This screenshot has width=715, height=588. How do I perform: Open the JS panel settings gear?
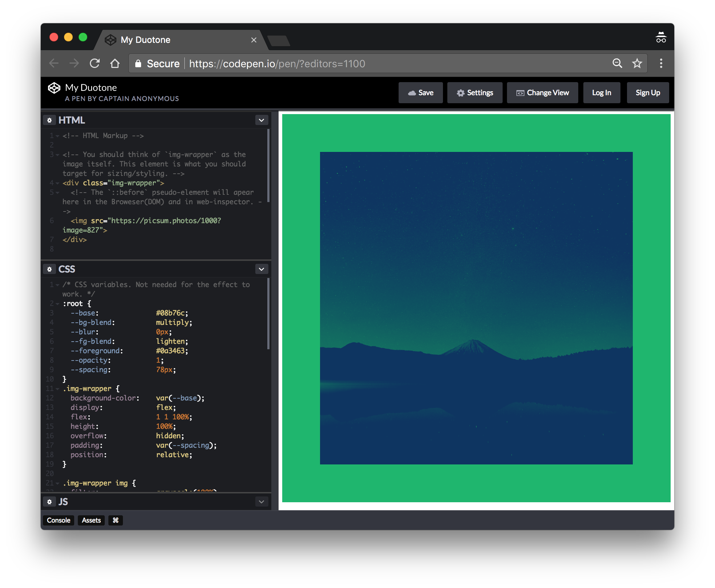pyautogui.click(x=50, y=502)
